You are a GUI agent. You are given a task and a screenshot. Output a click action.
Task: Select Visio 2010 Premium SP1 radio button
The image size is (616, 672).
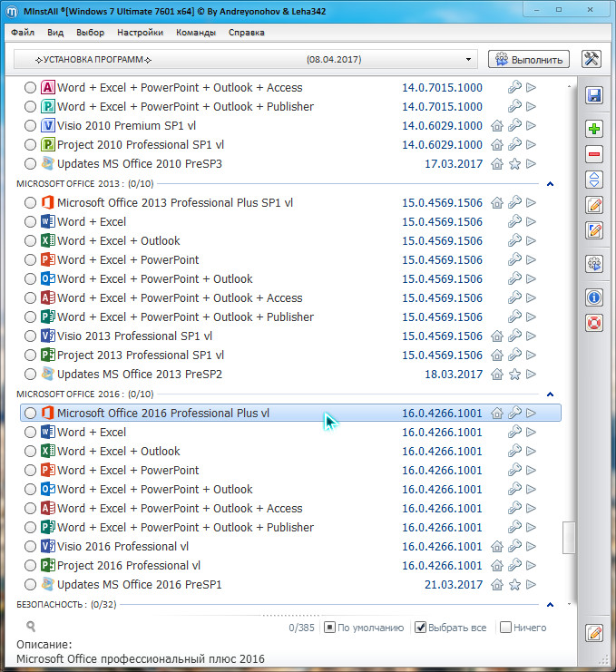coord(30,125)
